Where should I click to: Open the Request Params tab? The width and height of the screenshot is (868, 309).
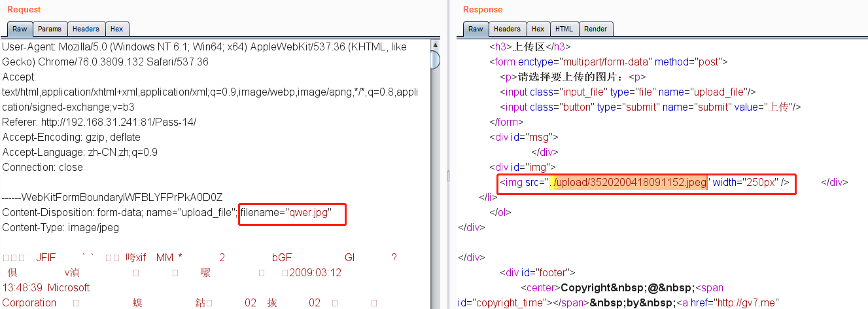[x=50, y=29]
